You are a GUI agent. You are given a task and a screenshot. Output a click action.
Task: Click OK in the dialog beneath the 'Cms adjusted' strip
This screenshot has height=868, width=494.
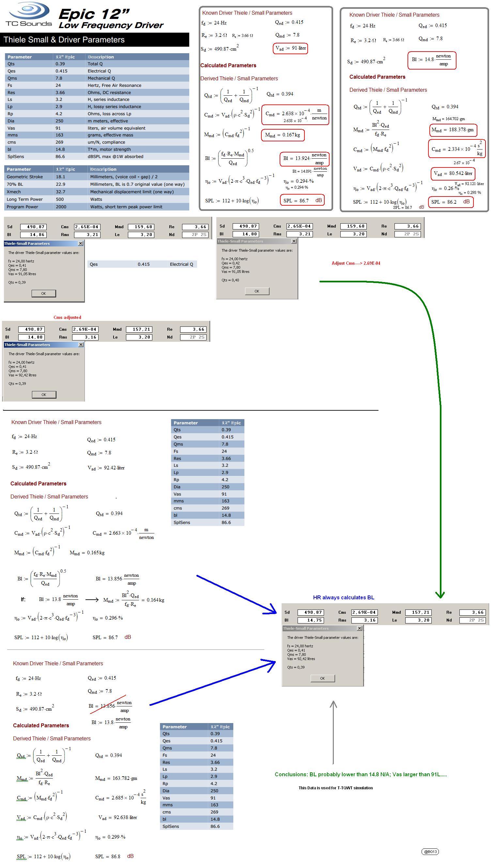point(44,395)
